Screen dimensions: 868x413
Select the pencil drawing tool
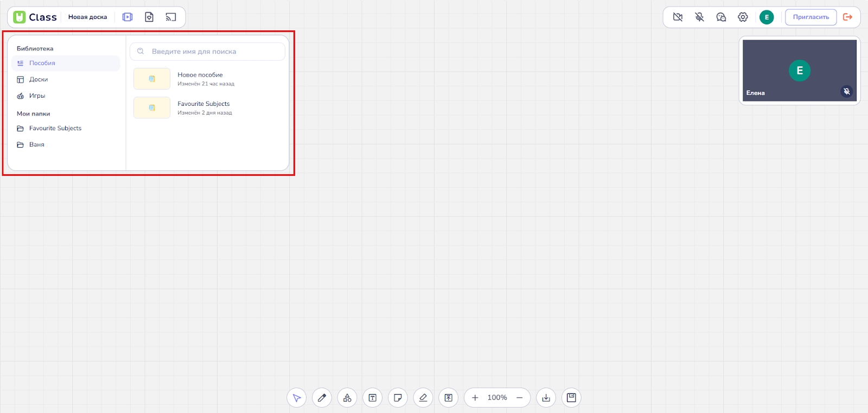tap(322, 398)
